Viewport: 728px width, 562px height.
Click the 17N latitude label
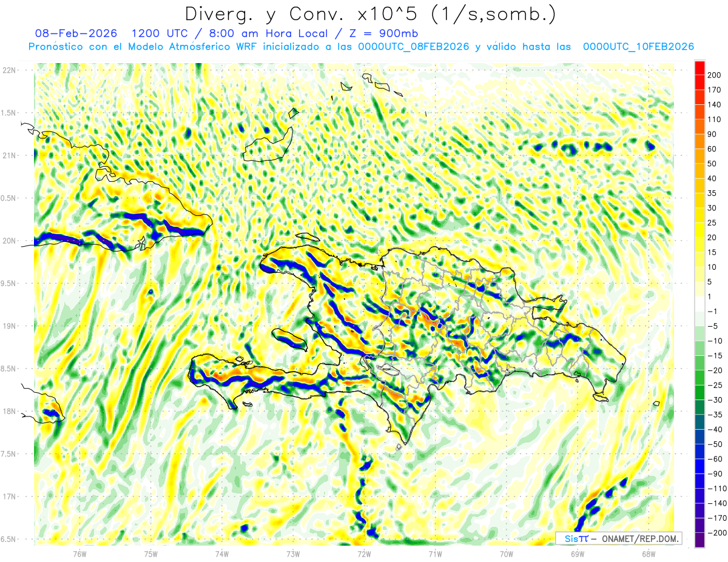tap(8, 497)
